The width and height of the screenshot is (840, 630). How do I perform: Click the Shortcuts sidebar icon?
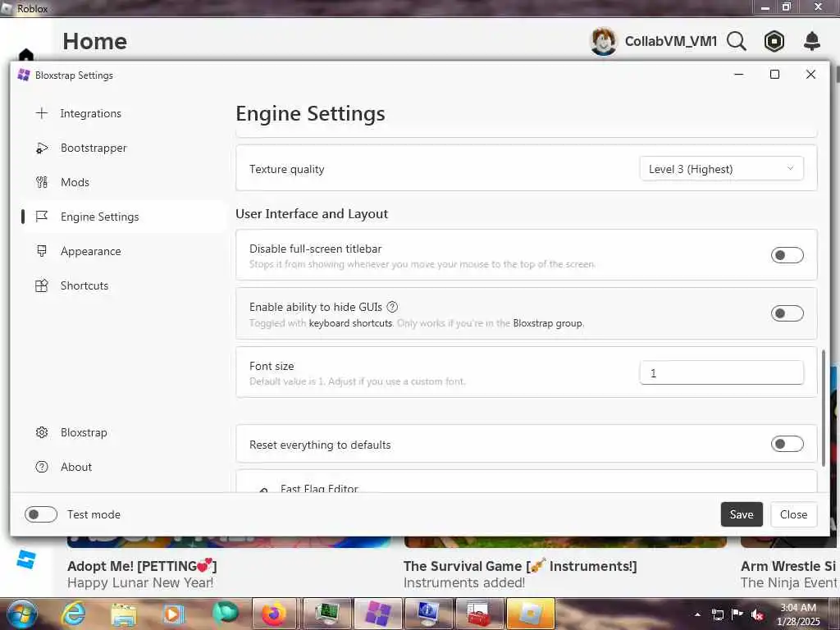(41, 285)
